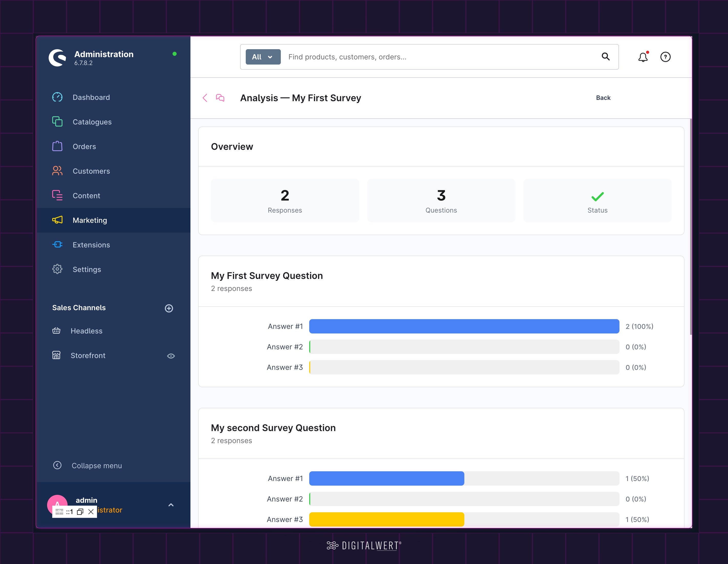
Task: Click the Marketing megaphone icon
Action: point(57,220)
